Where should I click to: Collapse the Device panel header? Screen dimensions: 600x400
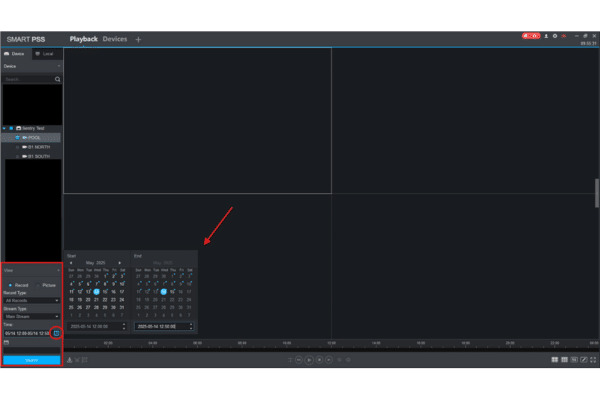59,66
